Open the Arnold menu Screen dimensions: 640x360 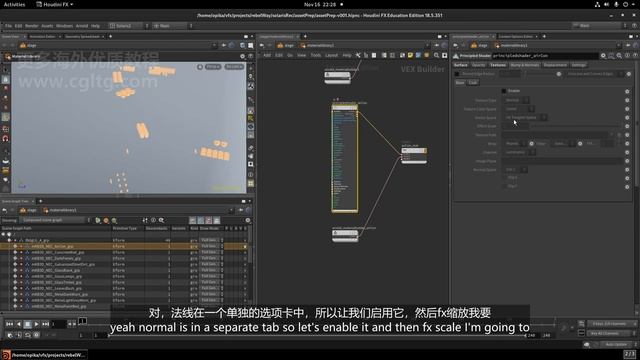[x=82, y=26]
